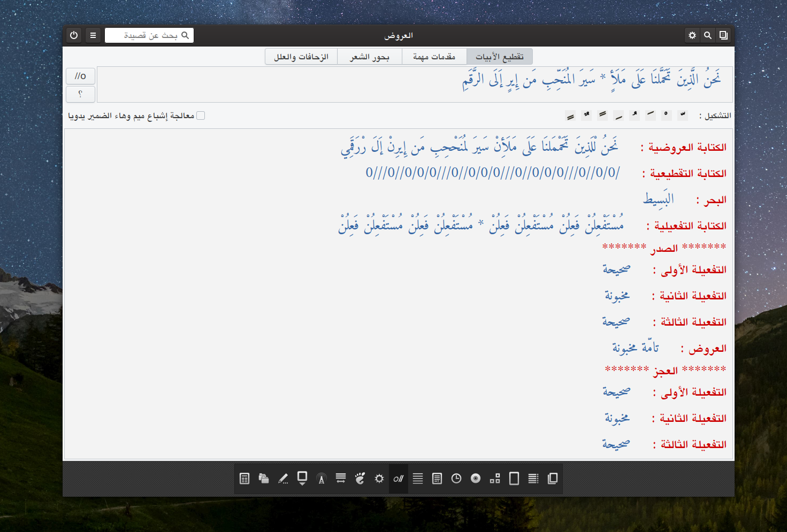Click the العروض label
Image resolution: width=787 pixels, height=532 pixels.
(x=704, y=349)
